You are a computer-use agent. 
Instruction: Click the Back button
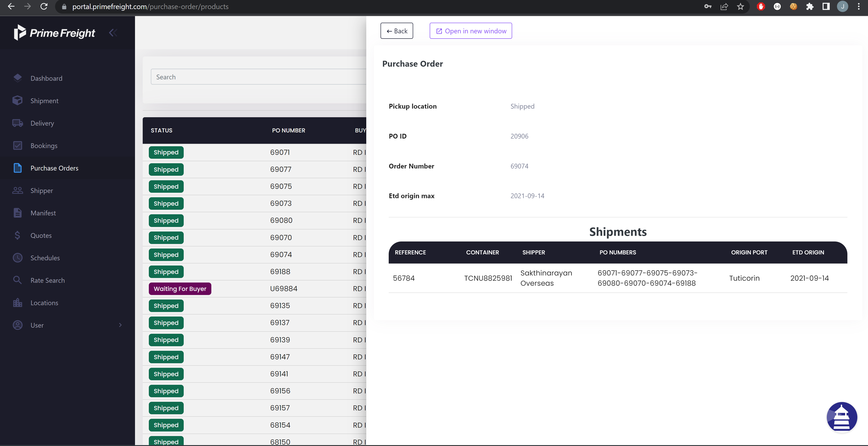point(397,31)
